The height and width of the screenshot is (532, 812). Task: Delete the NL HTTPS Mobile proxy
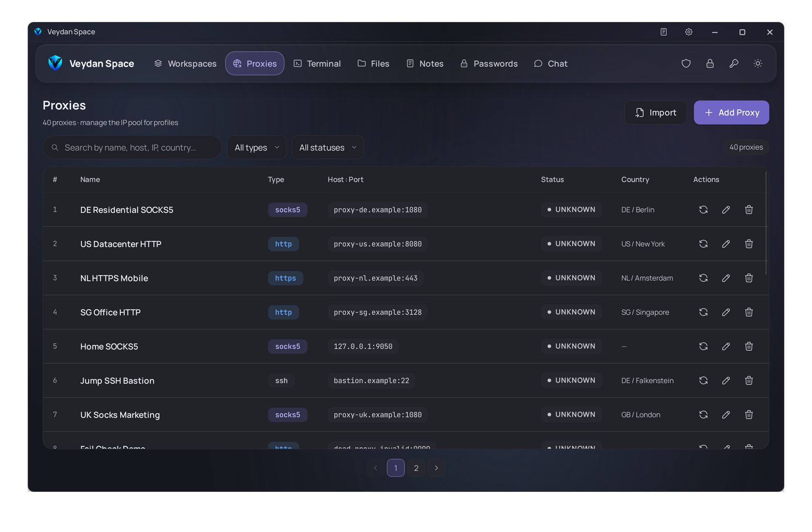[x=749, y=278]
